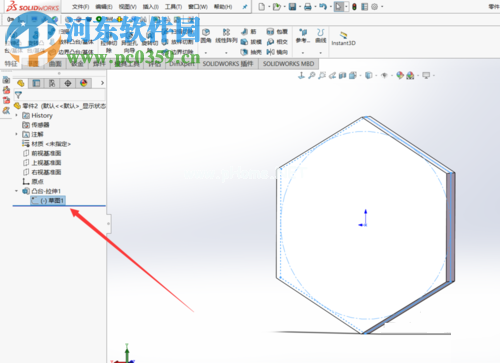Open 工具(T) menu
This screenshot has width=500, height=363.
click(173, 7)
